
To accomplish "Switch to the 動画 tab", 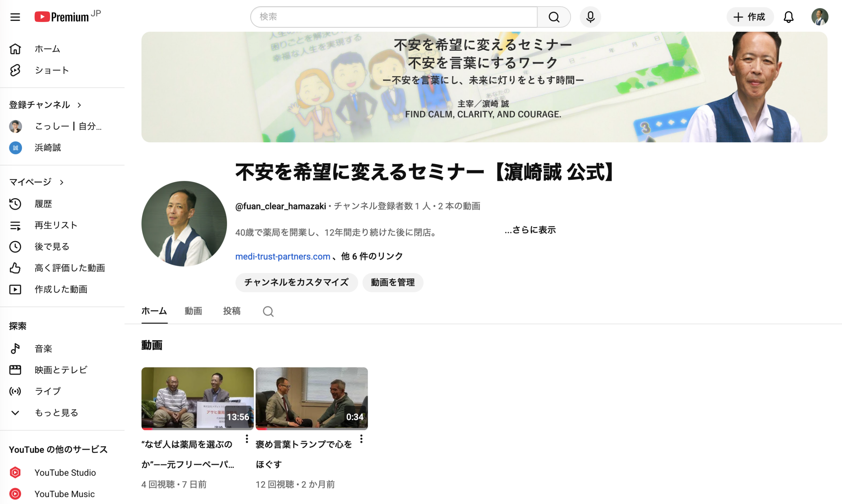I will [x=193, y=311].
